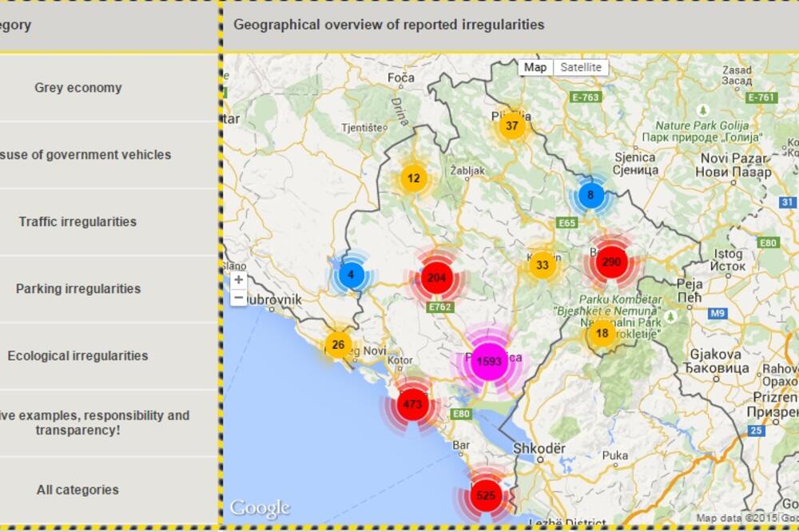
Task: Click the map zoom in plus control
Action: [237, 281]
